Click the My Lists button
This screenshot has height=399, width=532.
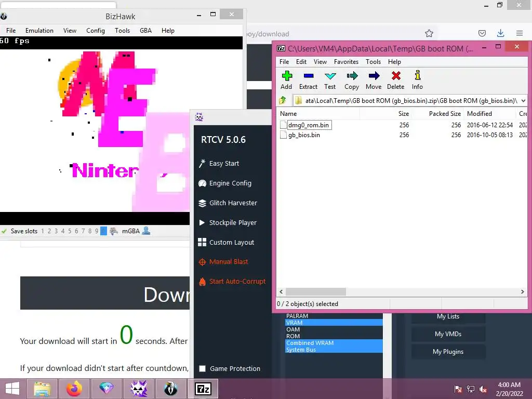point(448,316)
